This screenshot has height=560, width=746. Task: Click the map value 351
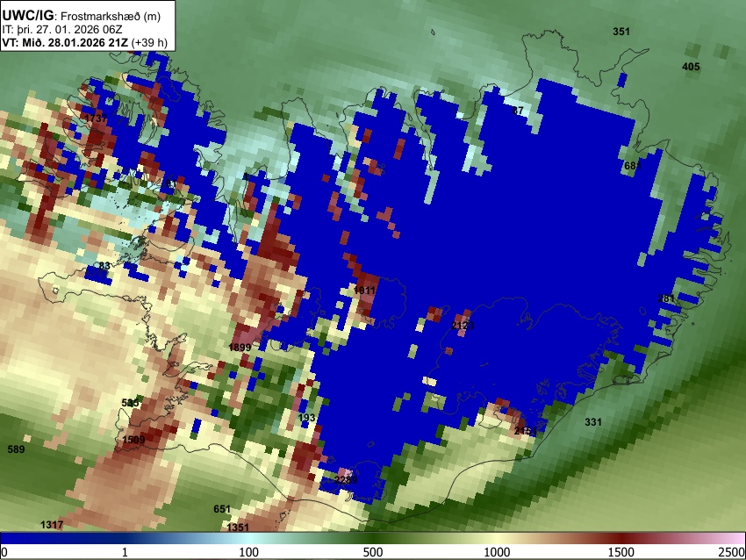(620, 32)
